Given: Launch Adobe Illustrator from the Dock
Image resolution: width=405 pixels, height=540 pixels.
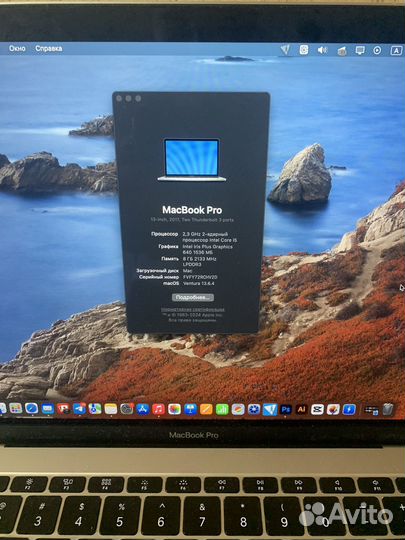Looking at the screenshot, I should point(301,409).
